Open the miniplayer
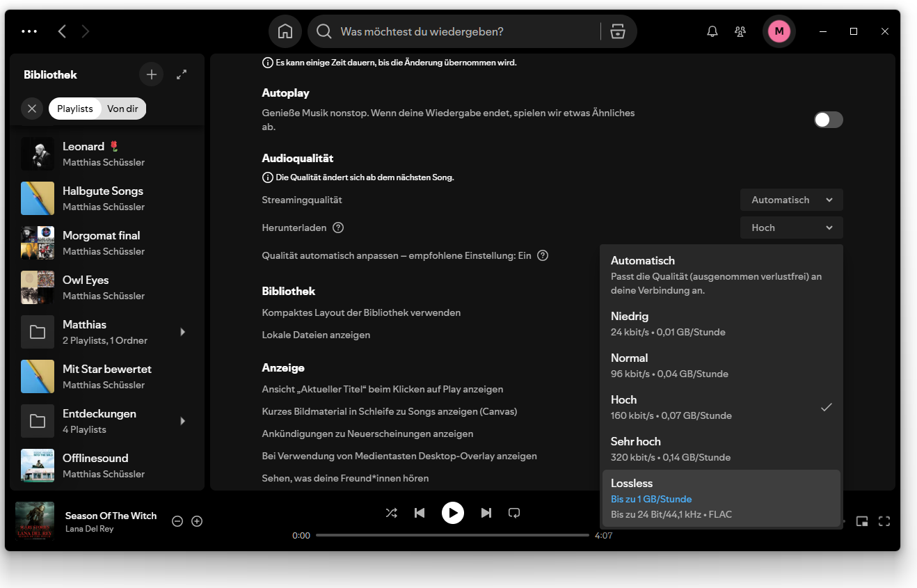Image resolution: width=917 pixels, height=588 pixels. pos(861,521)
